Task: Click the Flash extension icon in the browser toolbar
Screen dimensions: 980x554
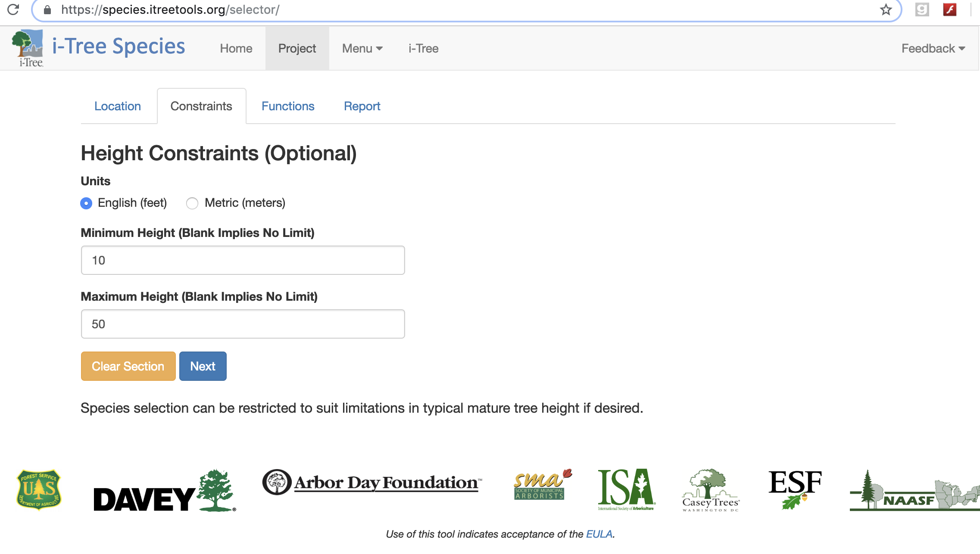Action: (x=949, y=9)
